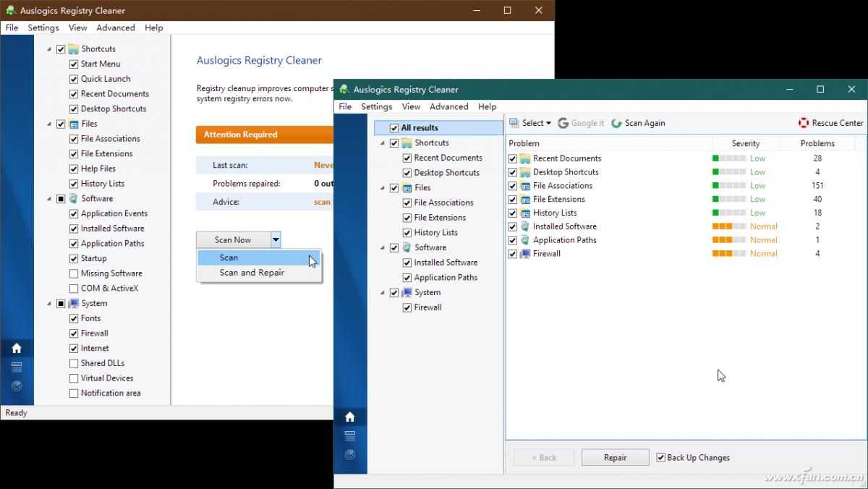868x489 pixels.
Task: Click Rescue Center lifebuoy icon
Action: [804, 123]
